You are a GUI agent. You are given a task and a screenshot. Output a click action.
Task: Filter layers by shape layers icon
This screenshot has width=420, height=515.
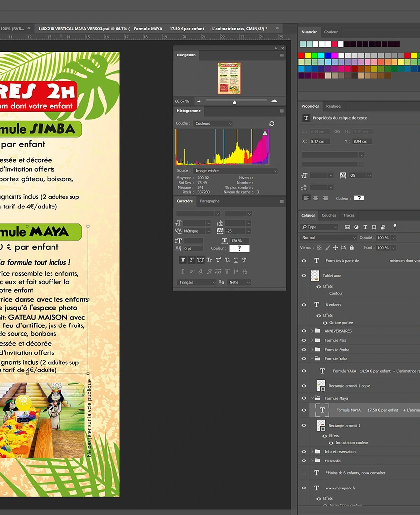(x=374, y=227)
